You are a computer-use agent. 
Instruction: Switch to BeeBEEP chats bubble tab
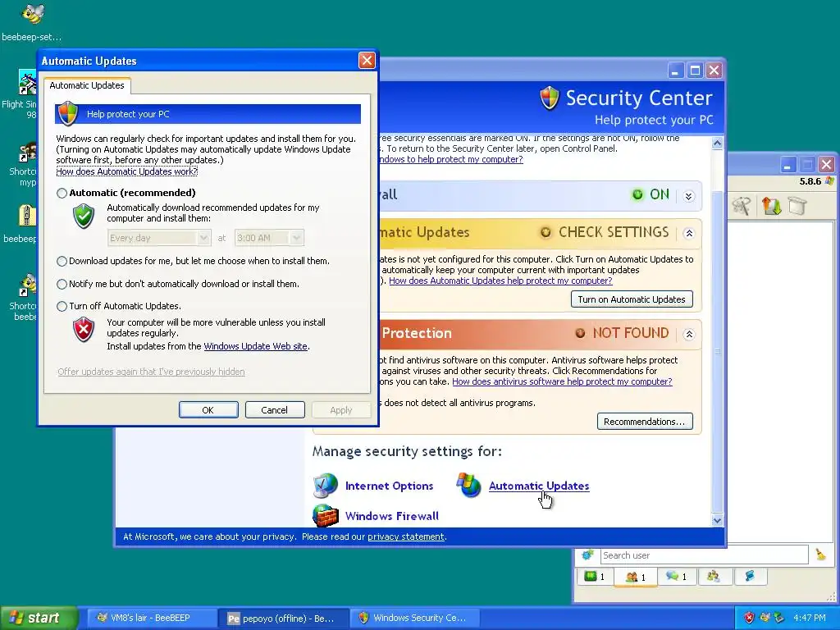[x=676, y=577]
